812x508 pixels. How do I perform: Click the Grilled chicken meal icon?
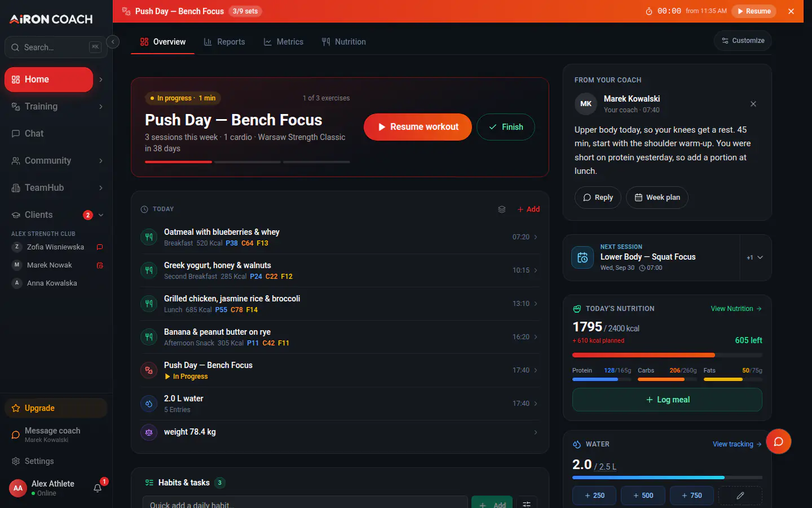[149, 304]
